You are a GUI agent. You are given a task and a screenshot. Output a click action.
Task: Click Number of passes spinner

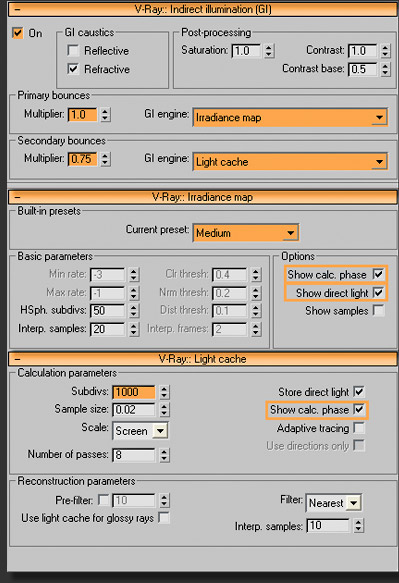coord(164,455)
